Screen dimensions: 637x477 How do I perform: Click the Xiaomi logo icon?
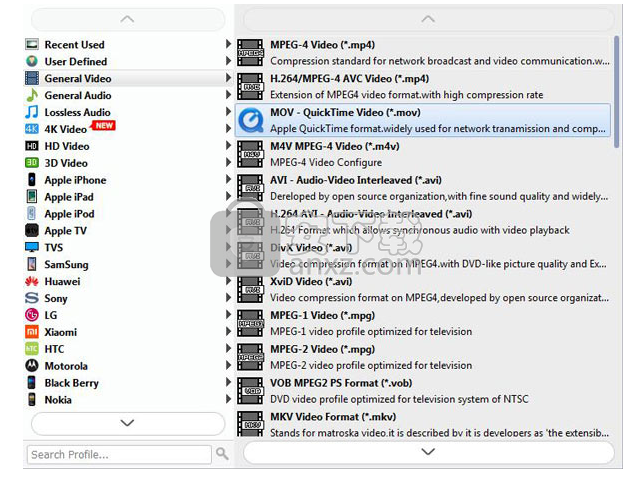(x=32, y=332)
